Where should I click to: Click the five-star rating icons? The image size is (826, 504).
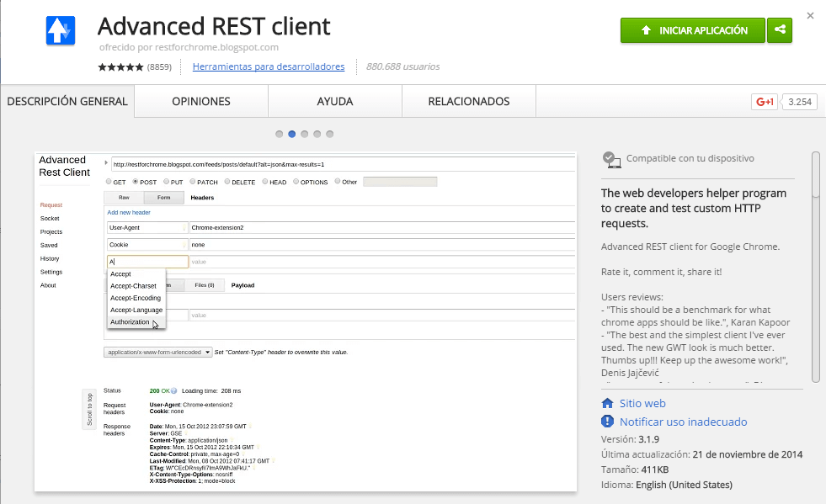[120, 66]
